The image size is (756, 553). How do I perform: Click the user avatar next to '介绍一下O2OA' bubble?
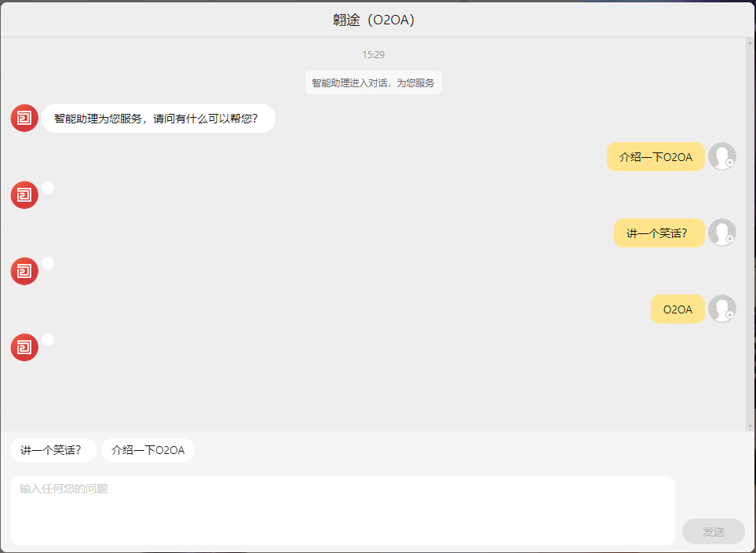tap(721, 156)
